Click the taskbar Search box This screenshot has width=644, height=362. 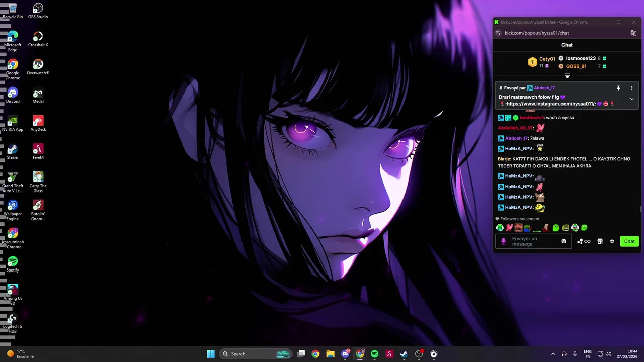coord(257,354)
